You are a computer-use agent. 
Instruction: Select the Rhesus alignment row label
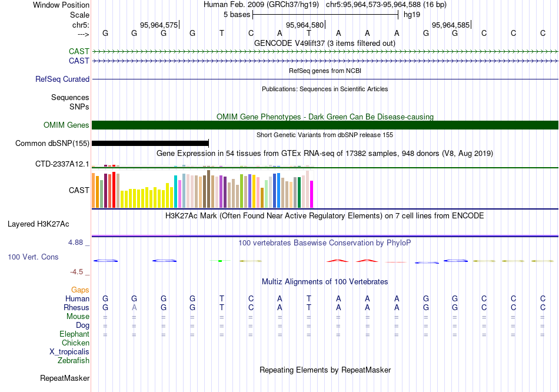point(76,307)
